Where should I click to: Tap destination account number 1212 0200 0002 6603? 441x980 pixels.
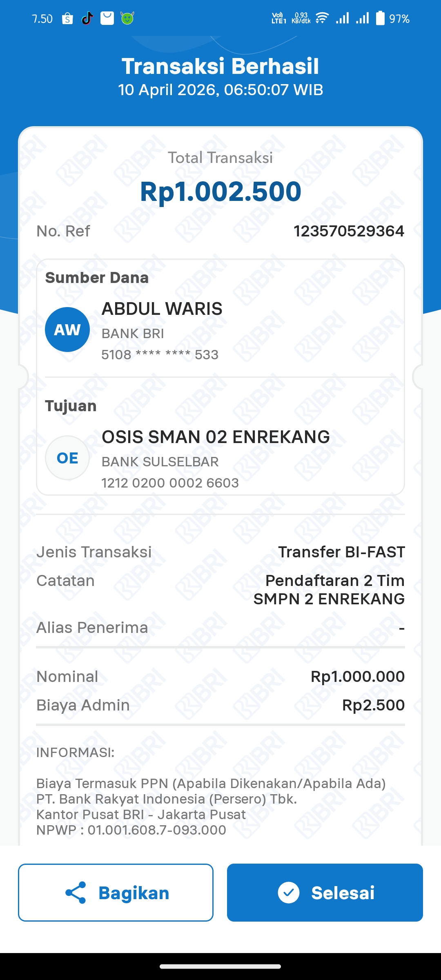pyautogui.click(x=170, y=483)
